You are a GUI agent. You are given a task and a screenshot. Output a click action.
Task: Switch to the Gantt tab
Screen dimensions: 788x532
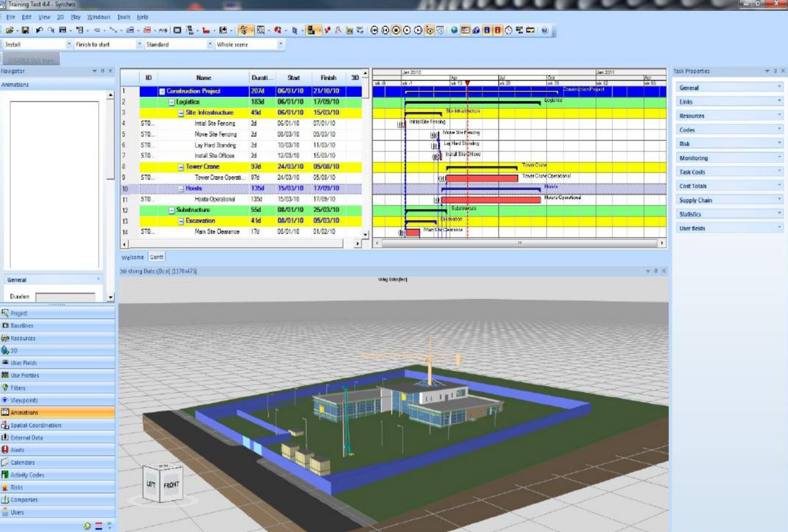pyautogui.click(x=157, y=258)
